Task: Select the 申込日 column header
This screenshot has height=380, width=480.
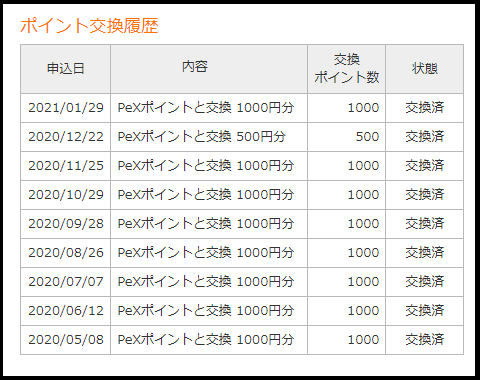Action: (65, 69)
